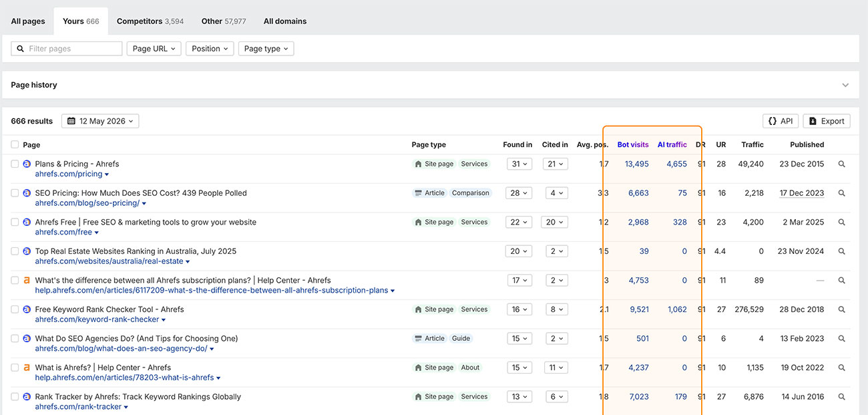Click the Filter pages input field

67,49
